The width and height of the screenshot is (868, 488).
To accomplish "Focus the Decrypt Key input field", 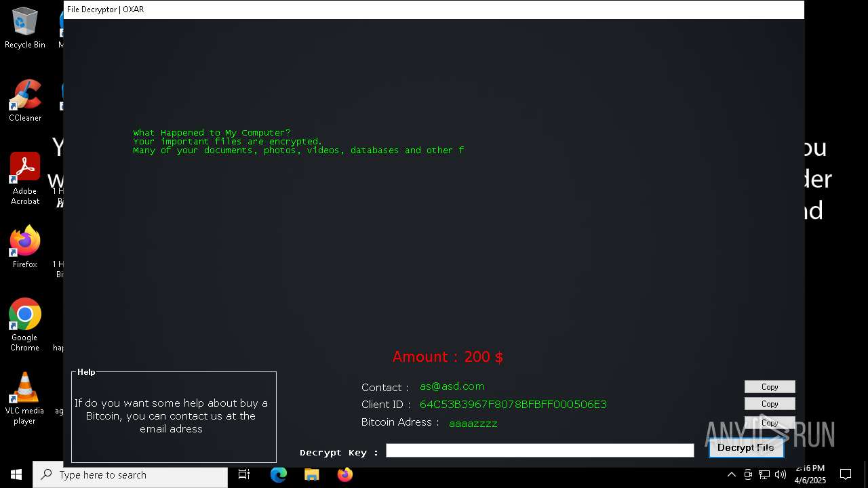I will pyautogui.click(x=540, y=451).
